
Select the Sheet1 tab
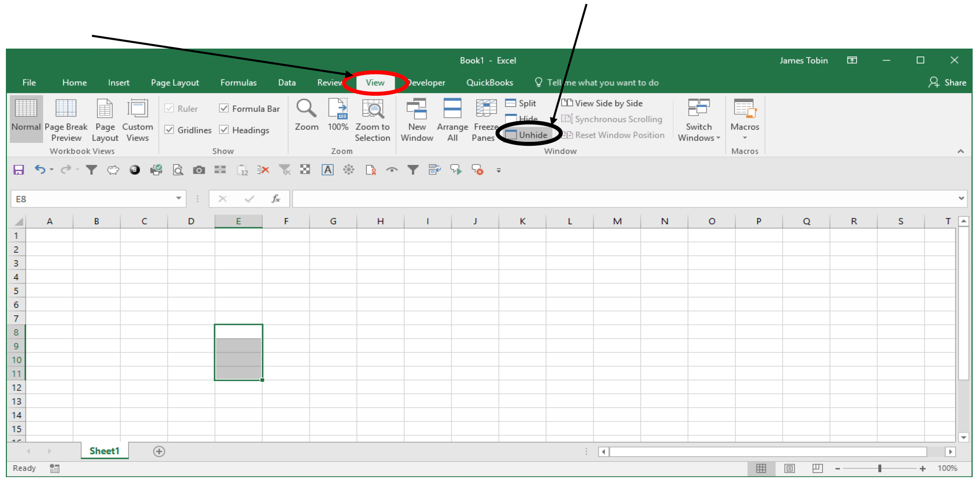click(x=105, y=451)
